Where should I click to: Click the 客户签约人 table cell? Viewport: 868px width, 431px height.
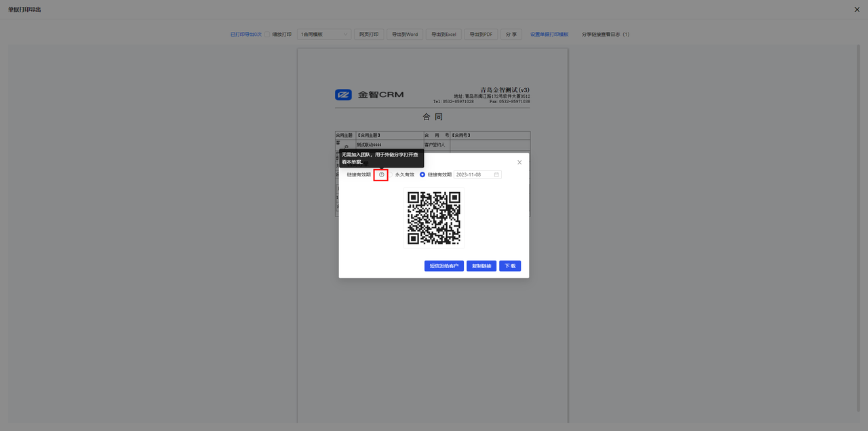coord(437,145)
